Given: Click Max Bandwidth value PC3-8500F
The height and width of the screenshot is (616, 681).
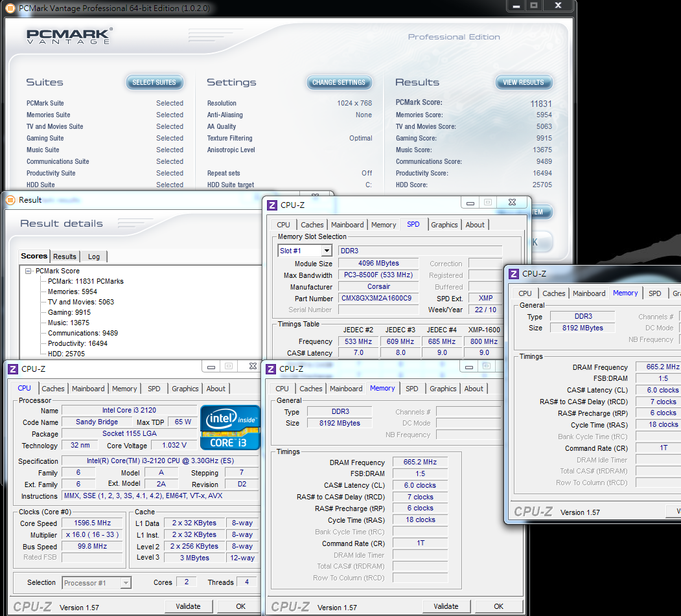Looking at the screenshot, I should pos(378,275).
